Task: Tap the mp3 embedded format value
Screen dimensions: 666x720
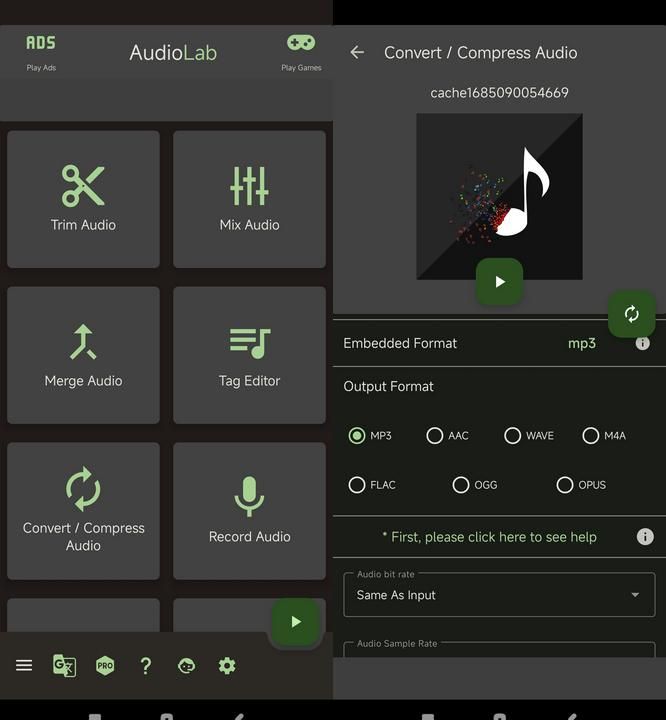Action: click(581, 343)
